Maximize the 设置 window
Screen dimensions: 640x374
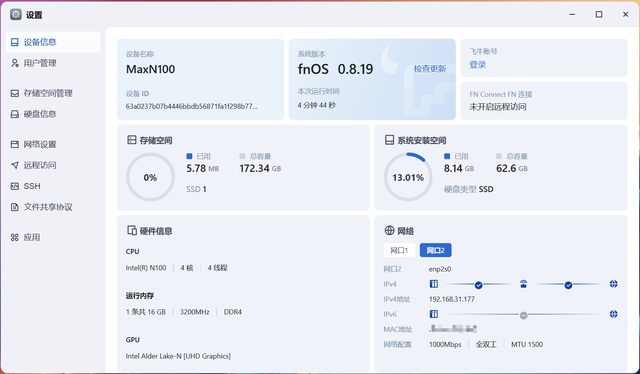click(x=599, y=14)
